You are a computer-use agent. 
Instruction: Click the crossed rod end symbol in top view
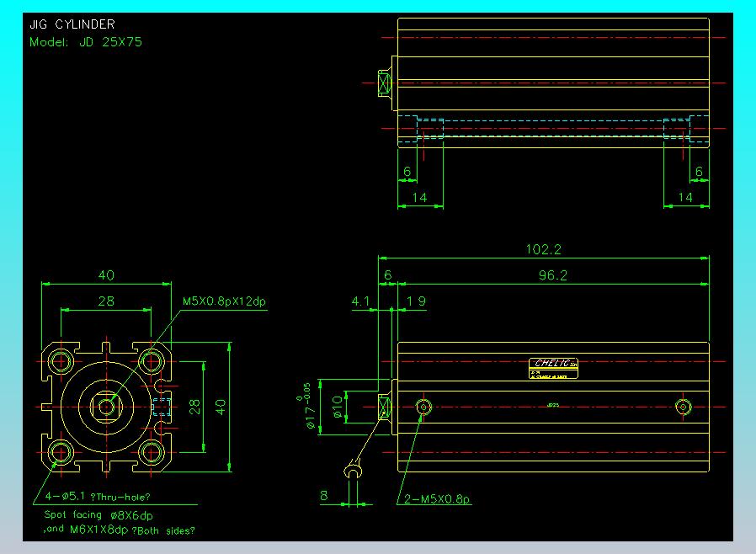click(385, 83)
